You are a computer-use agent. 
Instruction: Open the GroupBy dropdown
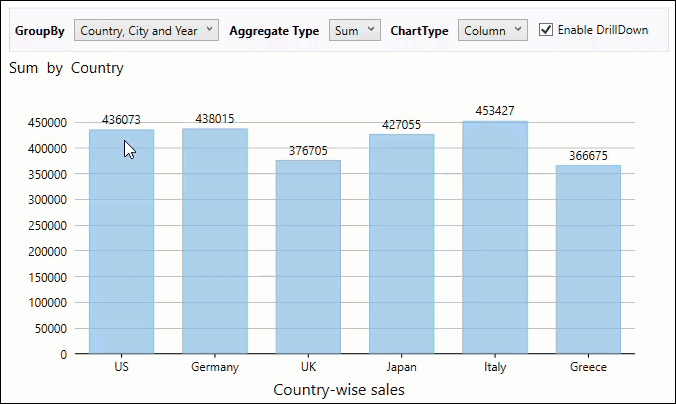[146, 30]
